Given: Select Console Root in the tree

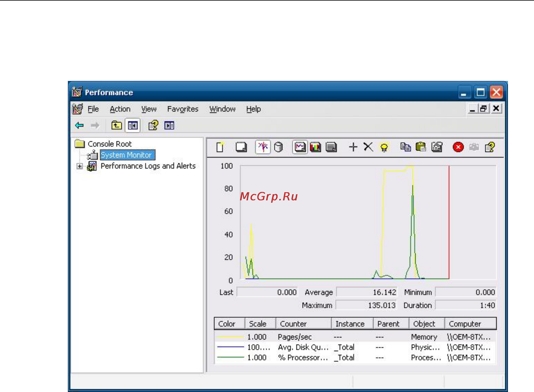Looking at the screenshot, I should (110, 144).
